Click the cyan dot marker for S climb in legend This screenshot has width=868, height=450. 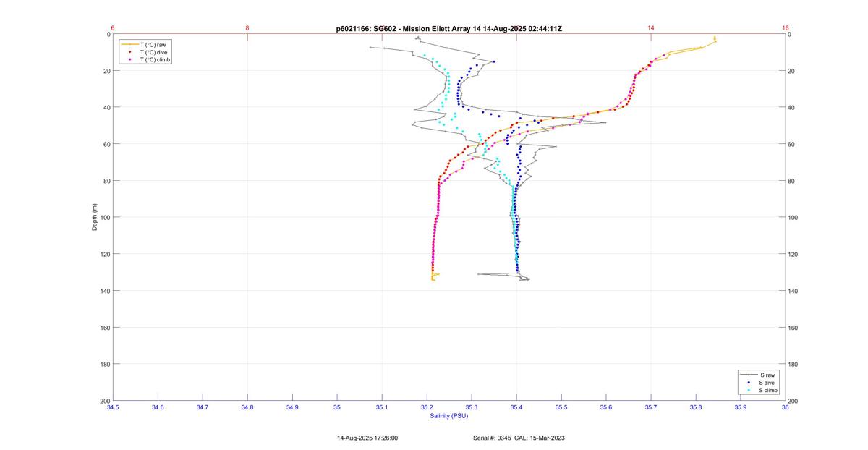tap(749, 391)
